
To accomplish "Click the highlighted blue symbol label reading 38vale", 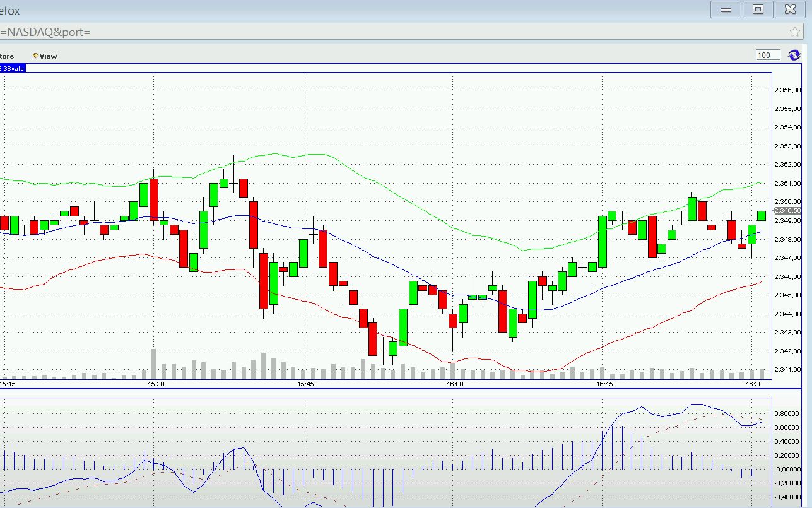I will (x=13, y=68).
